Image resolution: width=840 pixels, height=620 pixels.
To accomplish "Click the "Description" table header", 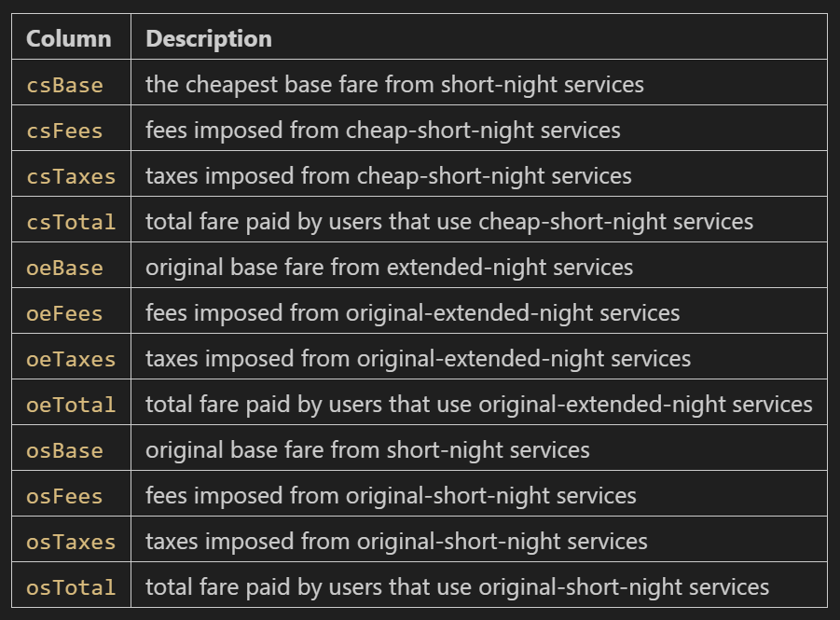I will (x=209, y=39).
